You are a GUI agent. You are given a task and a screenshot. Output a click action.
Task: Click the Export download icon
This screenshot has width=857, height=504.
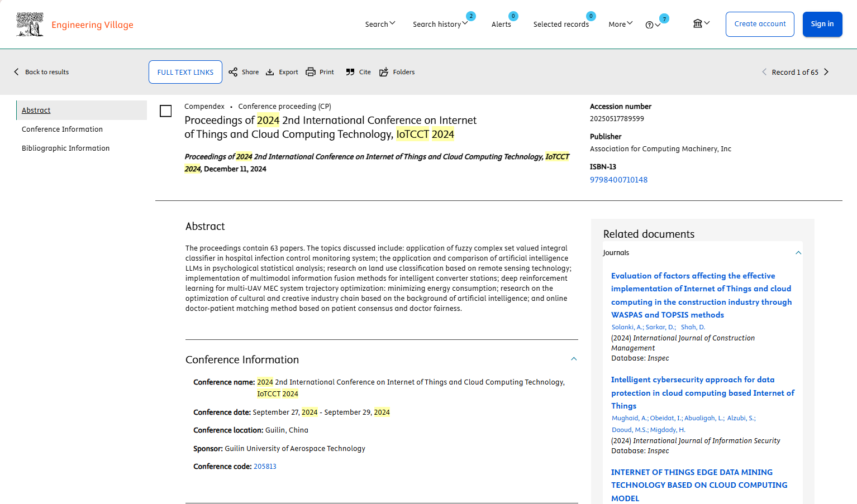tap(270, 72)
